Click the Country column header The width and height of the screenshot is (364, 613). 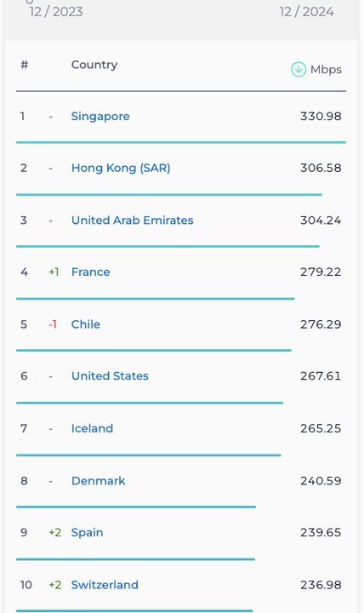tap(94, 65)
